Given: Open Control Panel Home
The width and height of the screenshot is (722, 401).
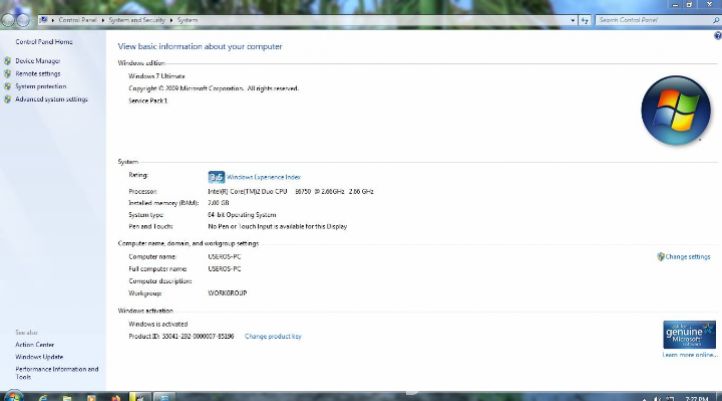Looking at the screenshot, I should click(44, 42).
